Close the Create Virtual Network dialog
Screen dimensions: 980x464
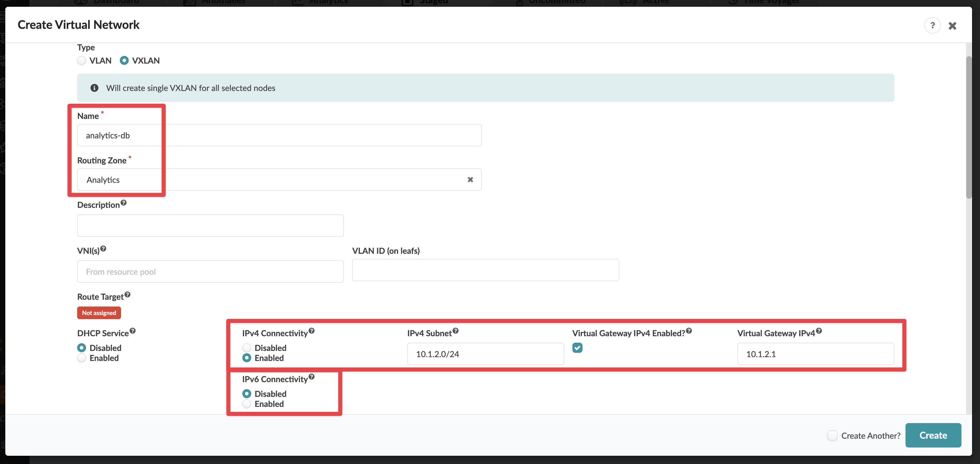click(x=952, y=26)
